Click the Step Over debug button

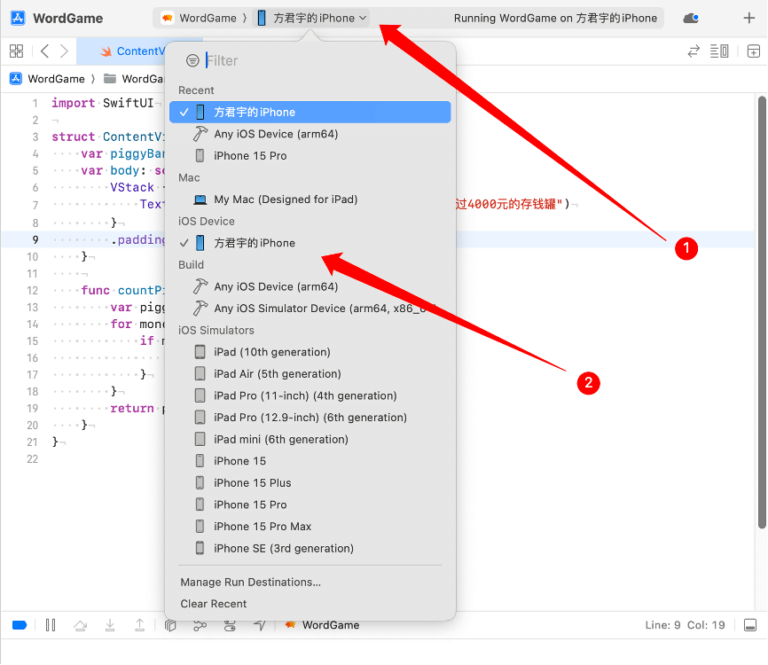(80, 625)
